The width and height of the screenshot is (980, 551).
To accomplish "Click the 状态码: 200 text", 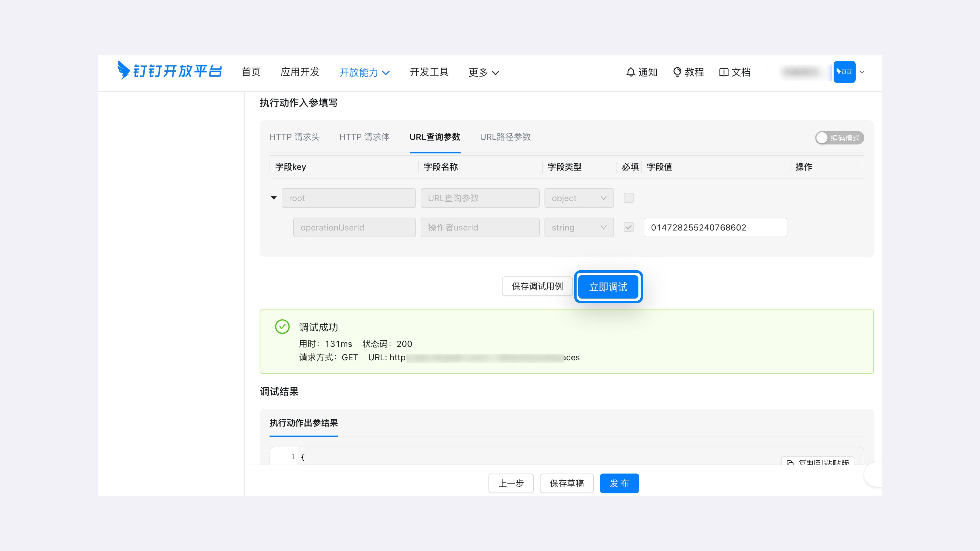I will pyautogui.click(x=387, y=344).
